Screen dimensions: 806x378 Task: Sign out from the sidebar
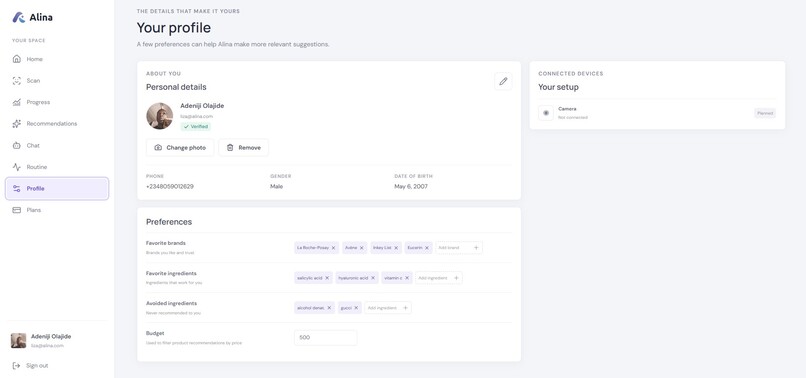tap(31, 366)
